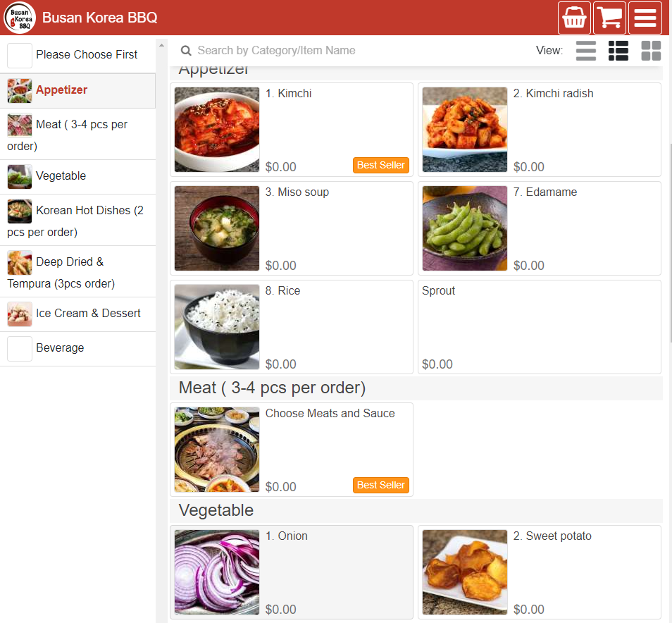Click the Miso soup photo
The height and width of the screenshot is (623, 672).
(217, 228)
